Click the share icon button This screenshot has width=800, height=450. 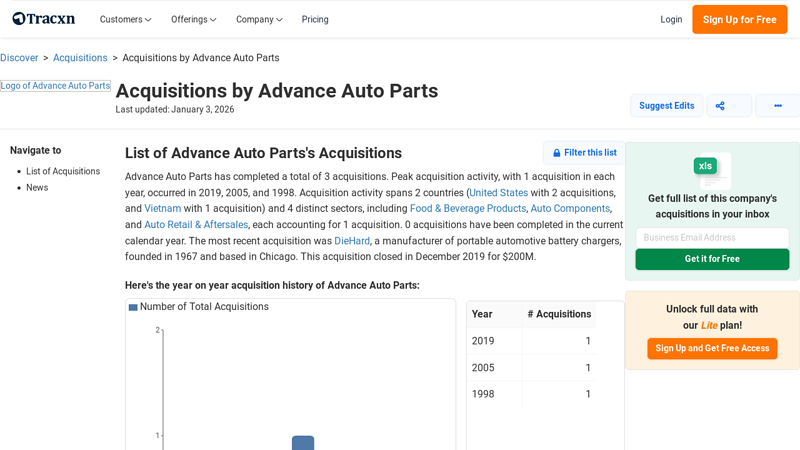pyautogui.click(x=729, y=106)
